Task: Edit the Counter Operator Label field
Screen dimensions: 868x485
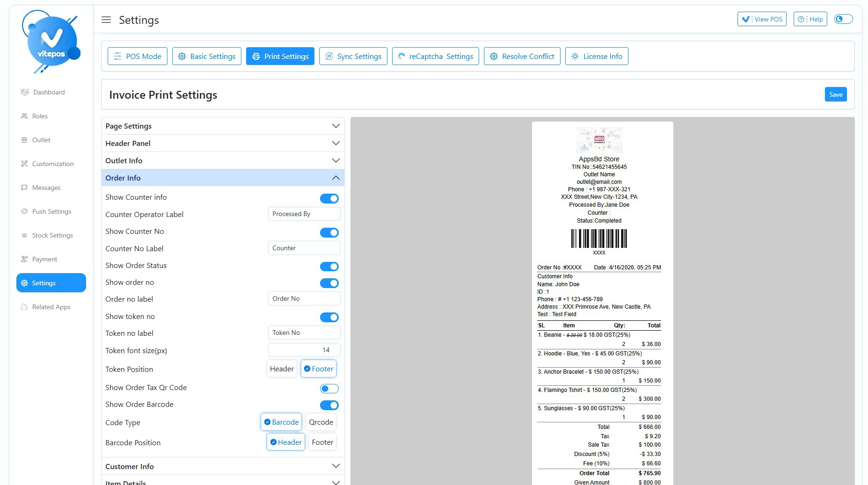Action: point(304,214)
